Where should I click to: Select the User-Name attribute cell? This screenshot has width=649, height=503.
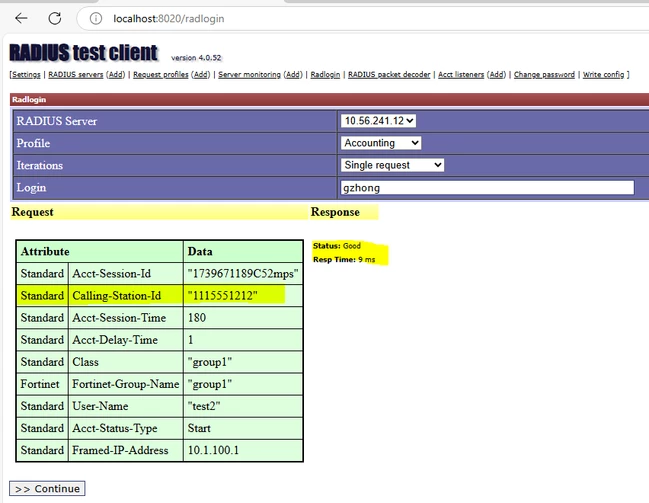click(x=126, y=406)
